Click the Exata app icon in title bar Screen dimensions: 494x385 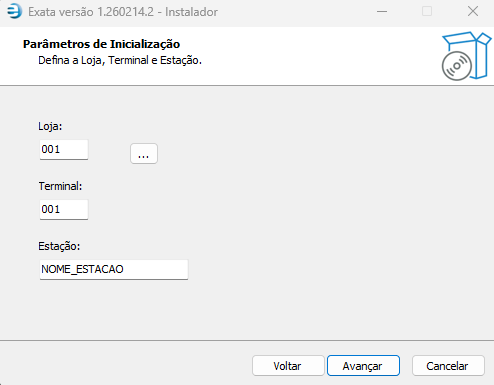pyautogui.click(x=15, y=11)
